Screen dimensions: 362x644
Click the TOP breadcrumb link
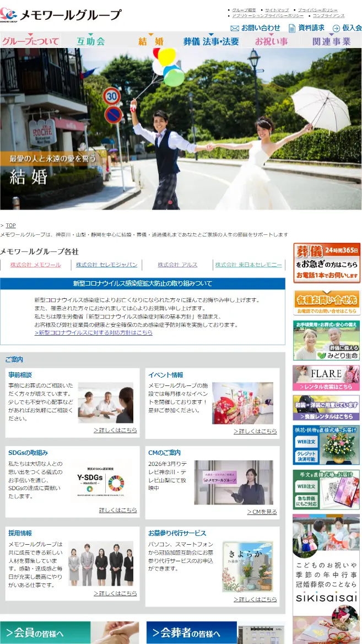point(10,226)
